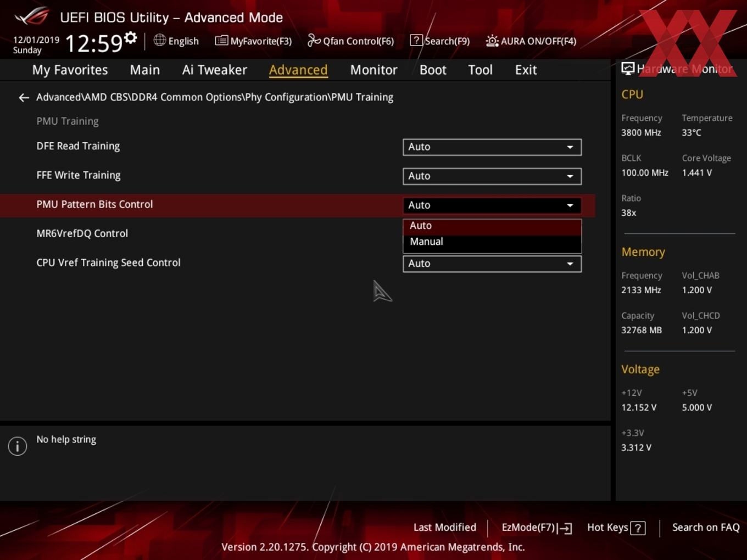The width and height of the screenshot is (747, 560).
Task: Select the PMU Pattern Bits Control label
Action: tap(94, 204)
